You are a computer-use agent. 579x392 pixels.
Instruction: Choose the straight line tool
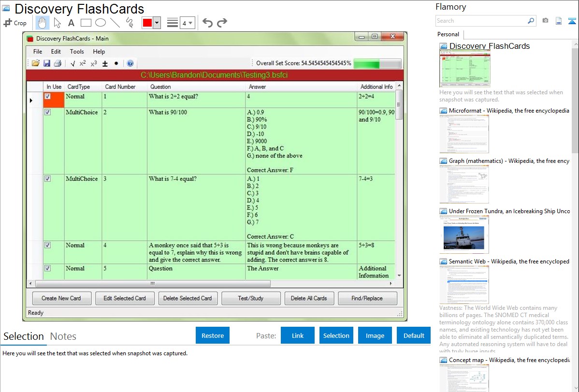(x=115, y=23)
